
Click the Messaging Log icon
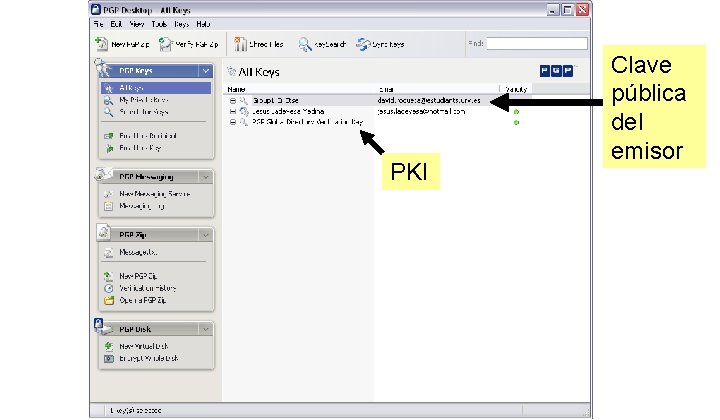tap(108, 207)
